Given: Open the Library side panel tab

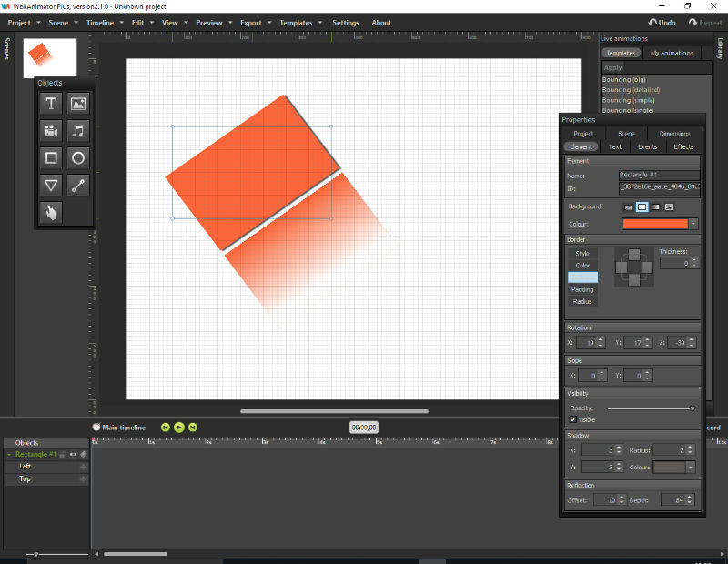Looking at the screenshot, I should coord(720,48).
